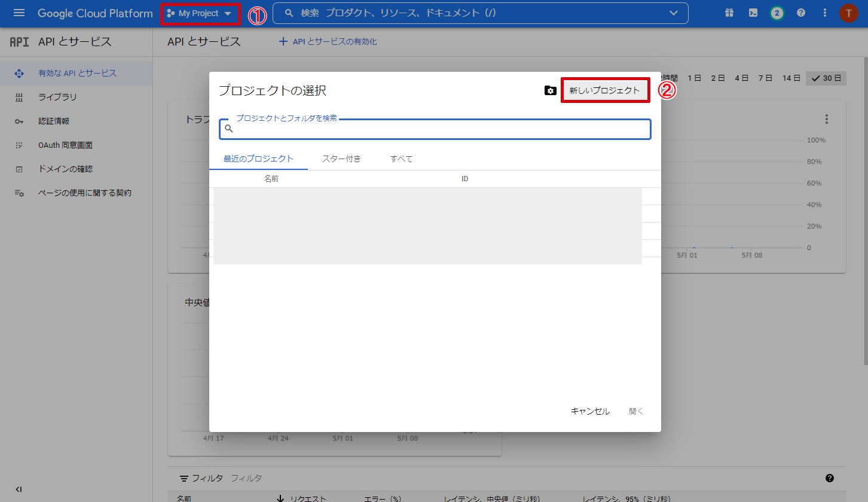Open notifications badge showing 2
868x502 pixels.
[777, 13]
